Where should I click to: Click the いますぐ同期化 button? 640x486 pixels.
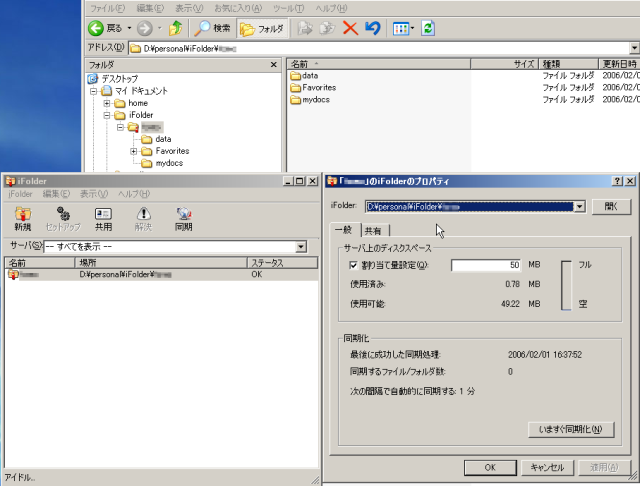click(x=569, y=429)
